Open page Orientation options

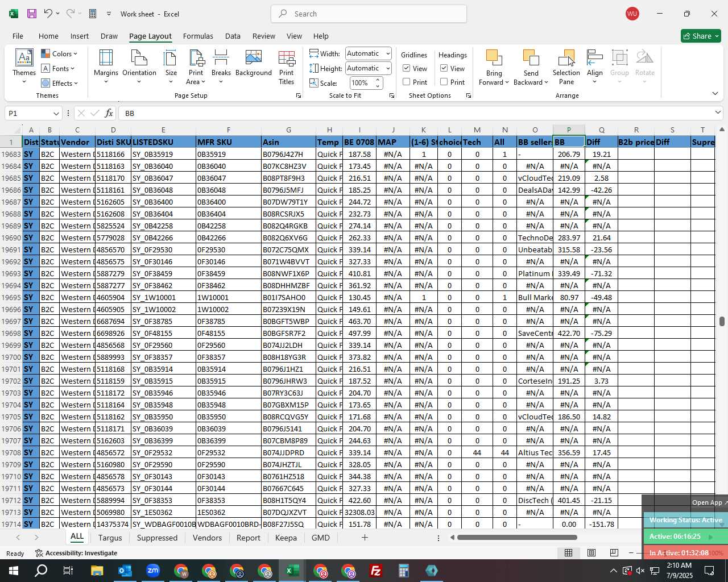point(139,67)
